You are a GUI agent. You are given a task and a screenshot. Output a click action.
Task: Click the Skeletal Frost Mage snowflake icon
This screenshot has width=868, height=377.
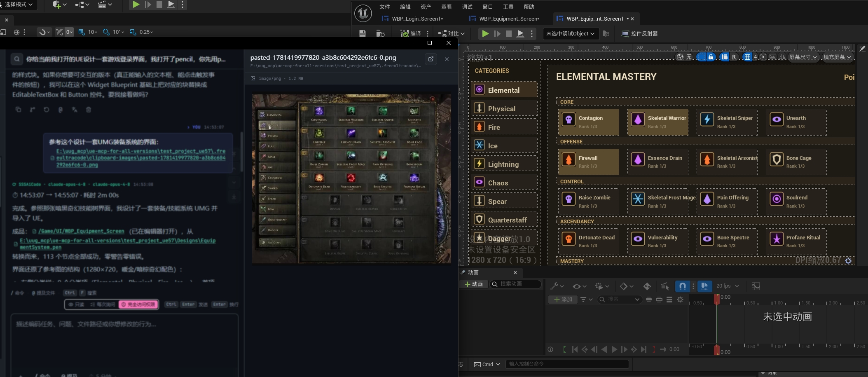[638, 199]
